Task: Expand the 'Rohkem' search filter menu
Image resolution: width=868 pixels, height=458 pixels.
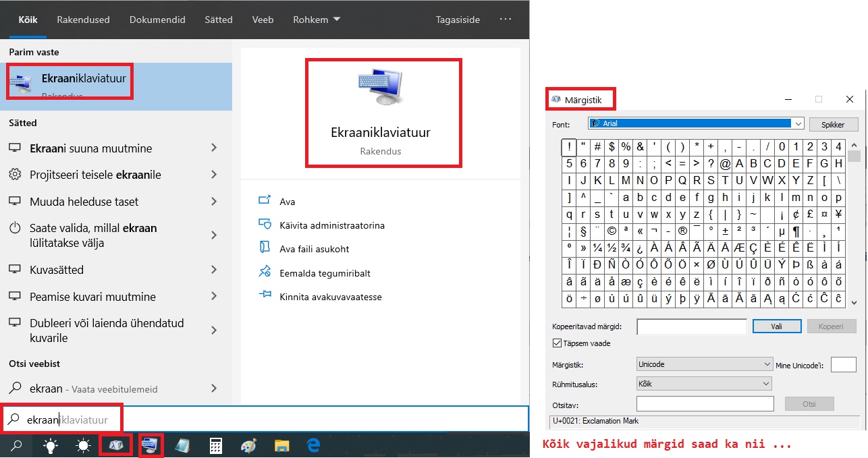Action: tap(317, 20)
